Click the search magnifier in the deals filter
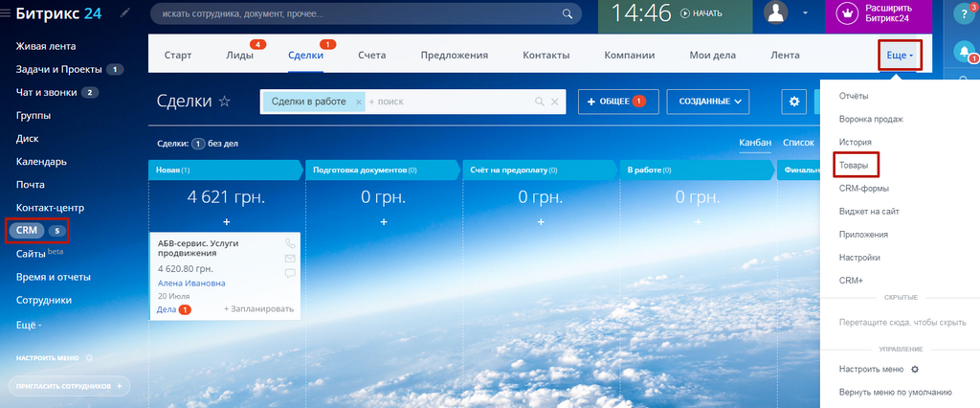Screen dimensions: 980x408 [540, 102]
